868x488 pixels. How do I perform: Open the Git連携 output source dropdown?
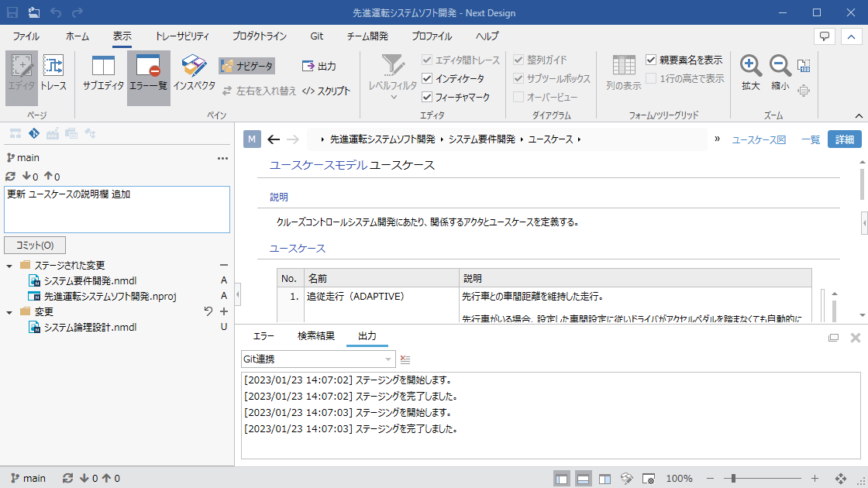388,359
